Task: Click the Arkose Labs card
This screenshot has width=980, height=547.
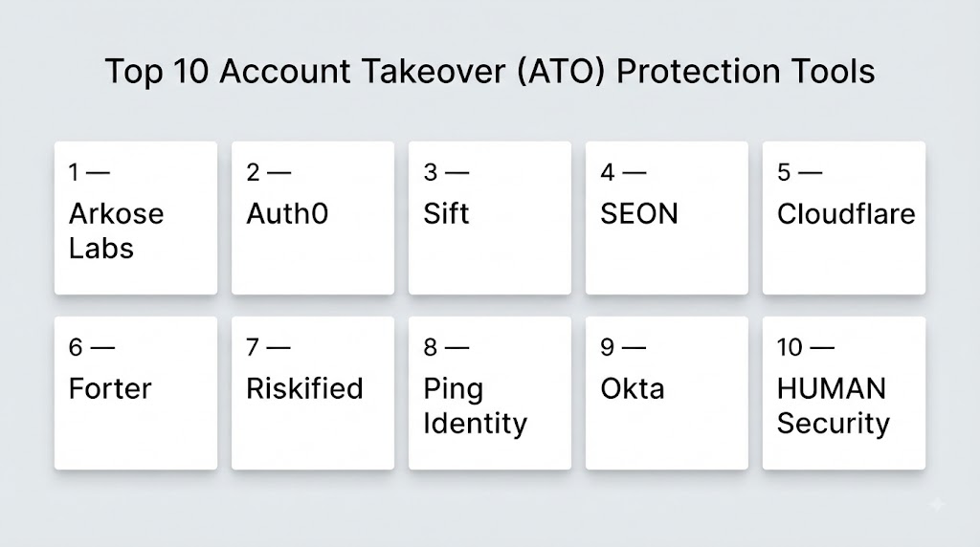Action: point(136,218)
